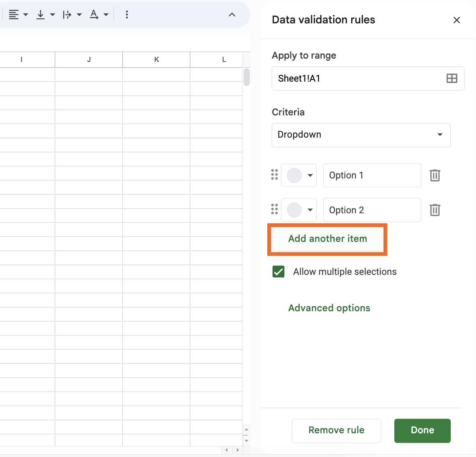The image size is (476, 457).
Task: Open the color dropdown for Option 1
Action: (299, 175)
